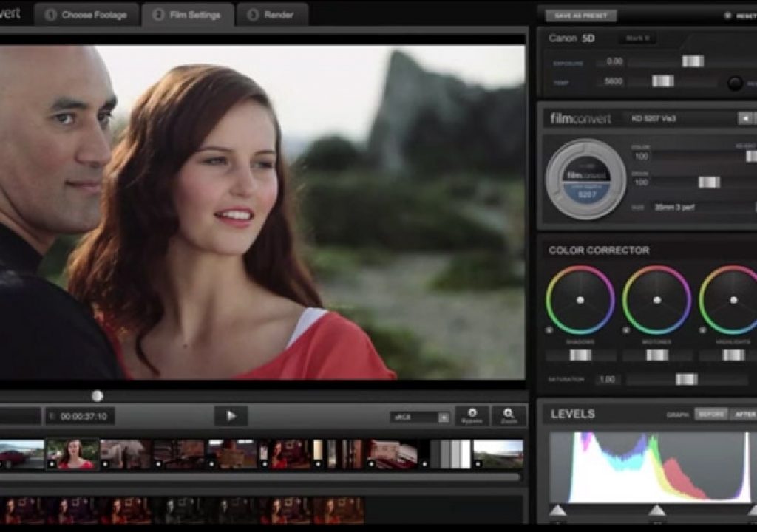Click the Temp value 5600 field
Viewport: 757px width, 532px height.
point(611,81)
